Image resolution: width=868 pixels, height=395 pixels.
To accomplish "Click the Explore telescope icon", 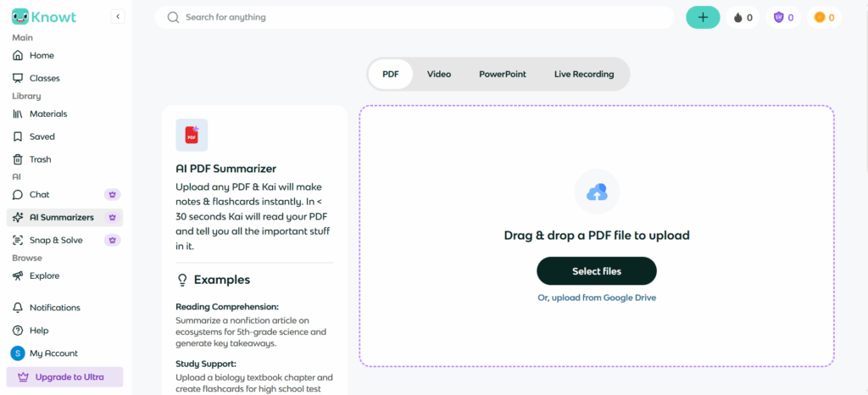I will click(x=19, y=275).
